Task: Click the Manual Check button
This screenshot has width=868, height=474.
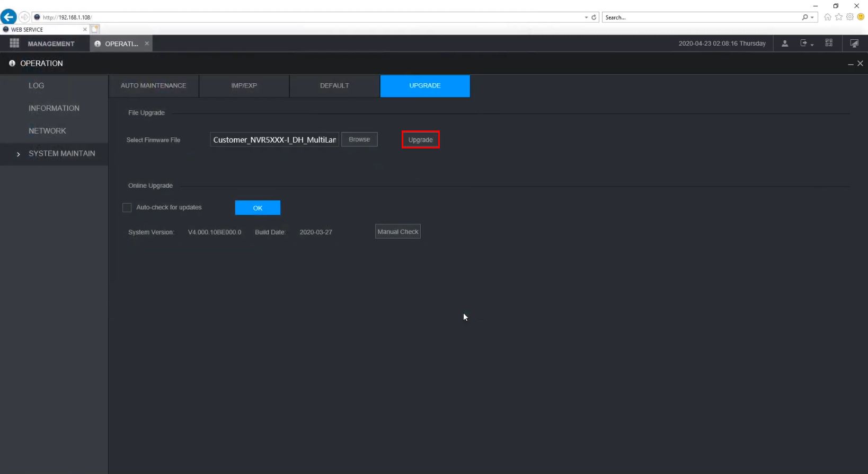Action: 398,232
